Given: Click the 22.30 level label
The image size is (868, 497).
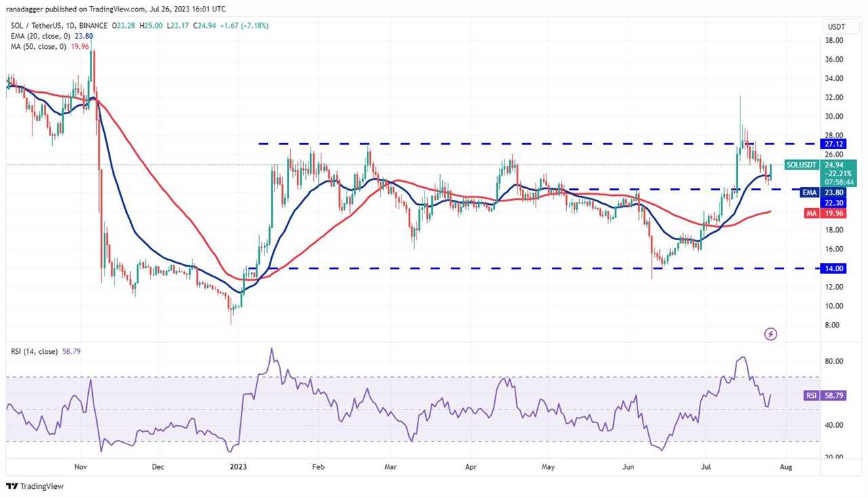Looking at the screenshot, I should pos(834,202).
